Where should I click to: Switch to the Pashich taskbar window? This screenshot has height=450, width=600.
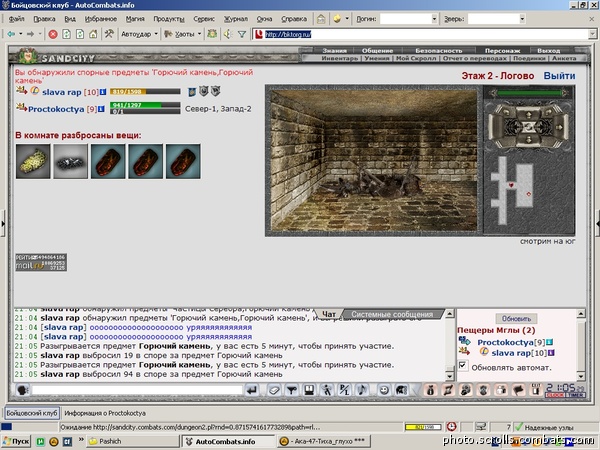pos(133,441)
